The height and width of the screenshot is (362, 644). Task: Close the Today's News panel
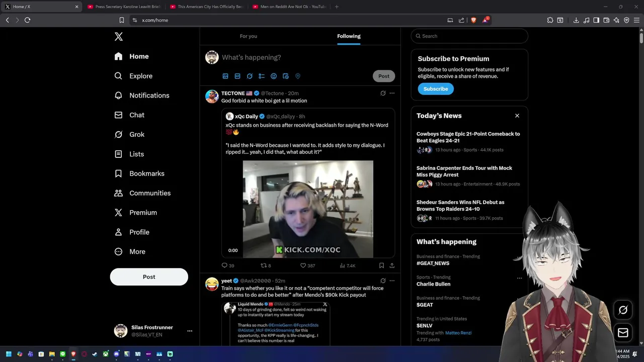(x=517, y=116)
